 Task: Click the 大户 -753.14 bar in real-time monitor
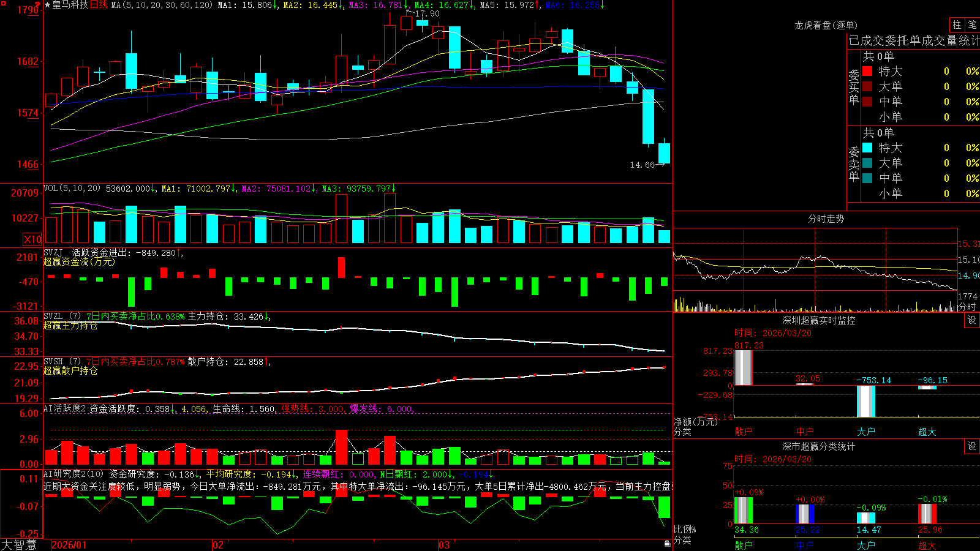pos(866,401)
